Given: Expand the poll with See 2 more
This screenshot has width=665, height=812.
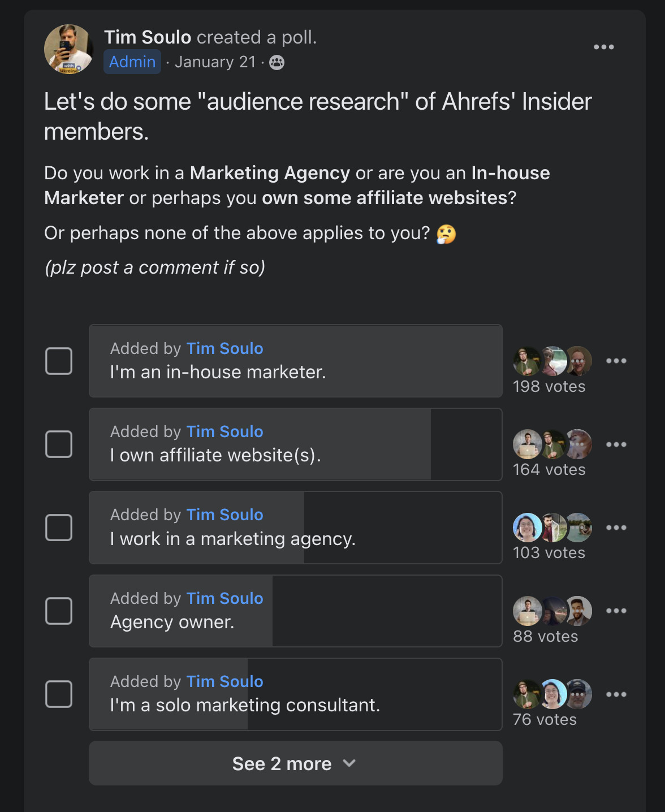Looking at the screenshot, I should 295,763.
